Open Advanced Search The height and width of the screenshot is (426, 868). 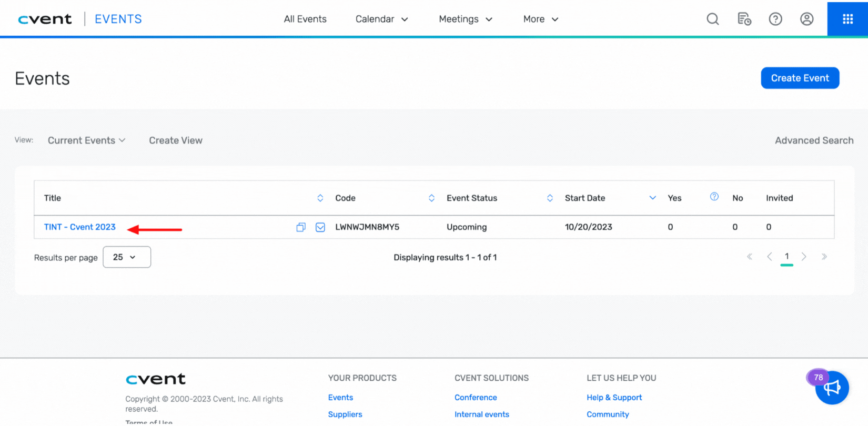coord(814,140)
